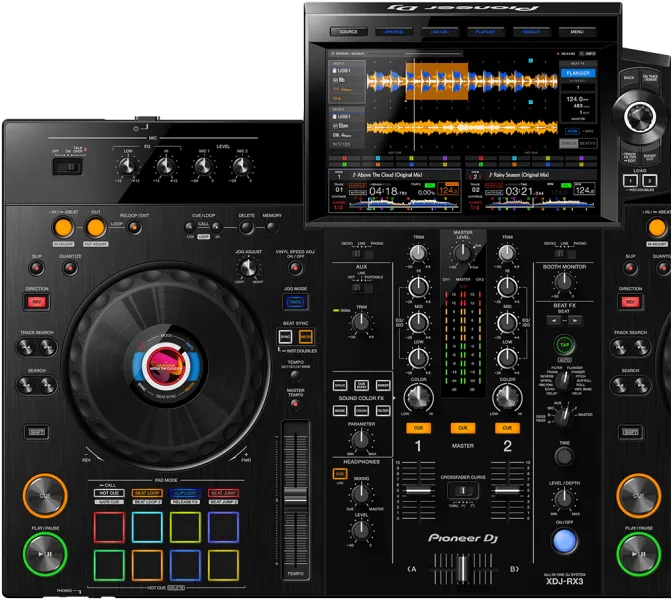The image size is (671, 600).
Task: Enable the DUB ECHO Sound Color FX
Action: [362, 386]
